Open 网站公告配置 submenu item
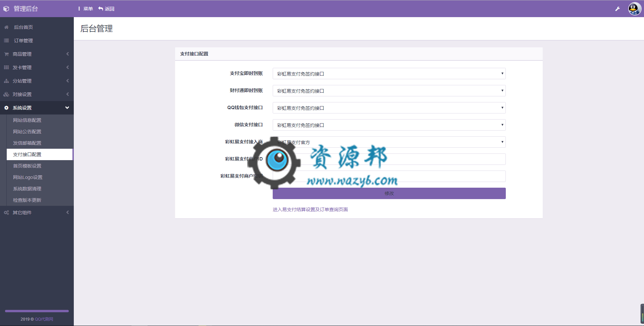This screenshot has width=644, height=326. 40,132
